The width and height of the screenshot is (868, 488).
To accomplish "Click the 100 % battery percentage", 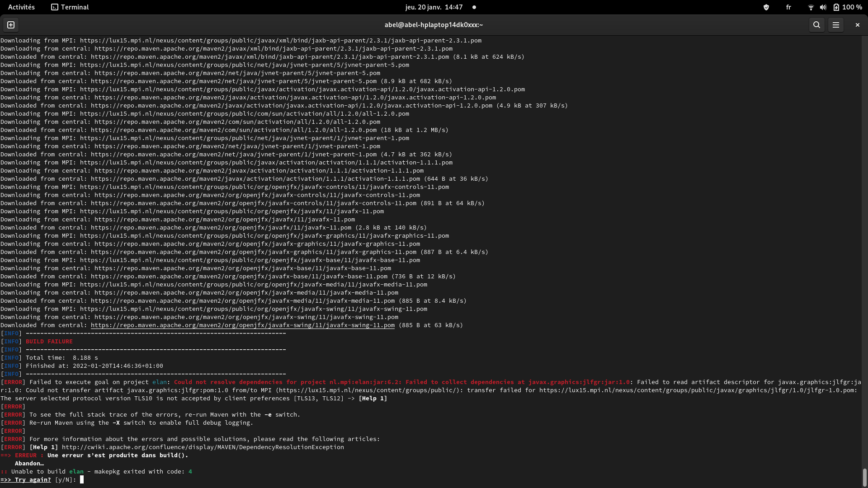I will (x=852, y=7).
